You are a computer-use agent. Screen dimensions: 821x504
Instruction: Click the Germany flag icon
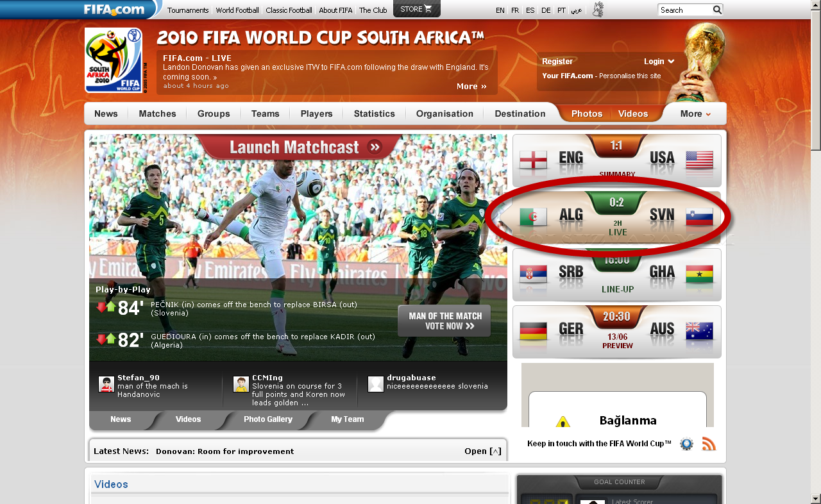point(533,331)
